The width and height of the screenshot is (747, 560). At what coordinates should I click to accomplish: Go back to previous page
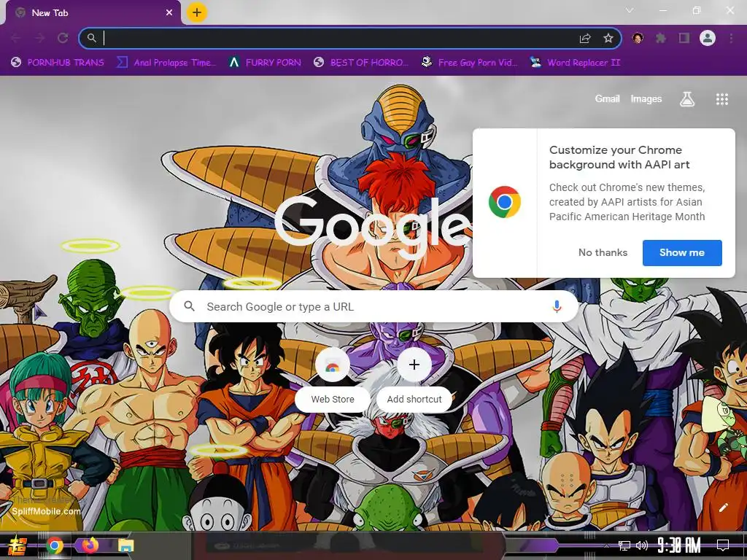coord(16,38)
